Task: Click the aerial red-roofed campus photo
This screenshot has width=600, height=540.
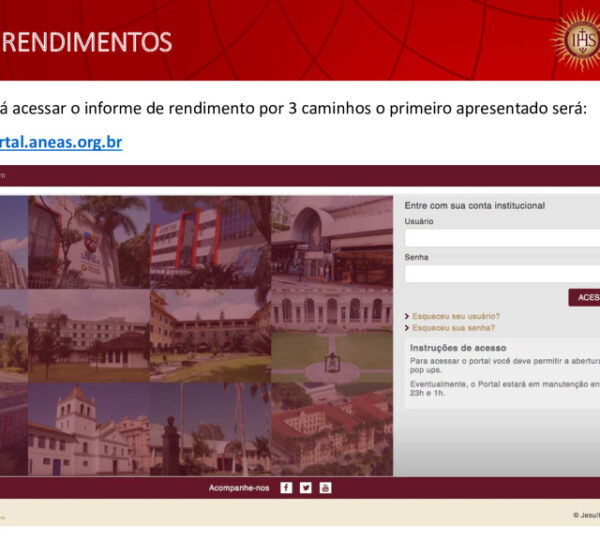Action: [332, 428]
